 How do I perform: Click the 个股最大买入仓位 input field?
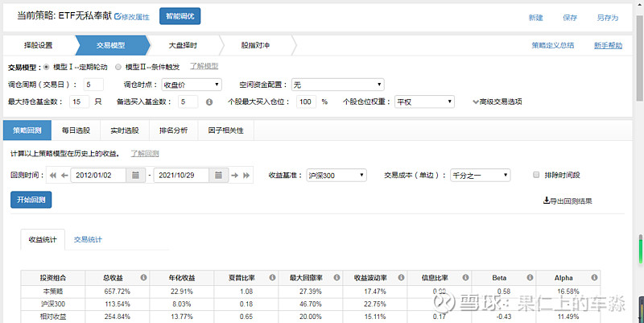(307, 102)
